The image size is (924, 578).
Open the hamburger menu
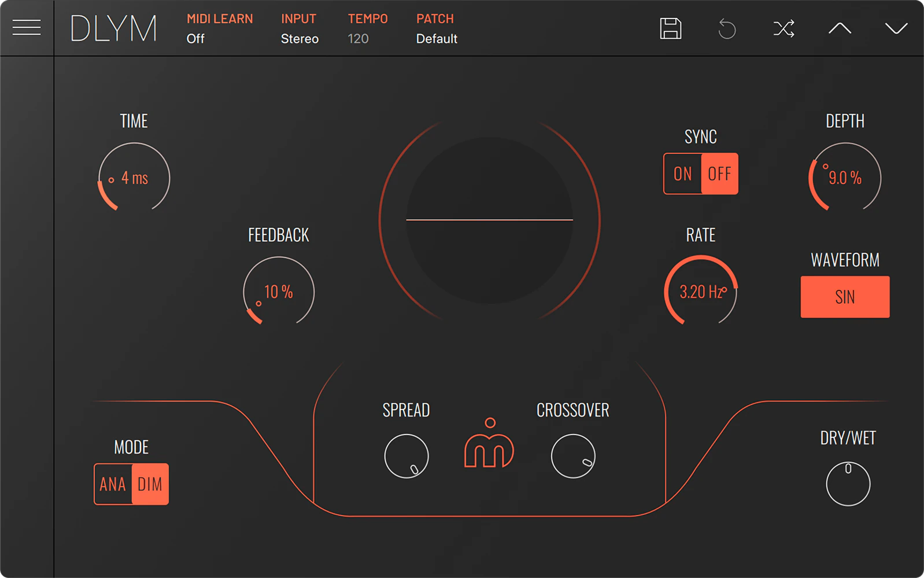(x=27, y=27)
